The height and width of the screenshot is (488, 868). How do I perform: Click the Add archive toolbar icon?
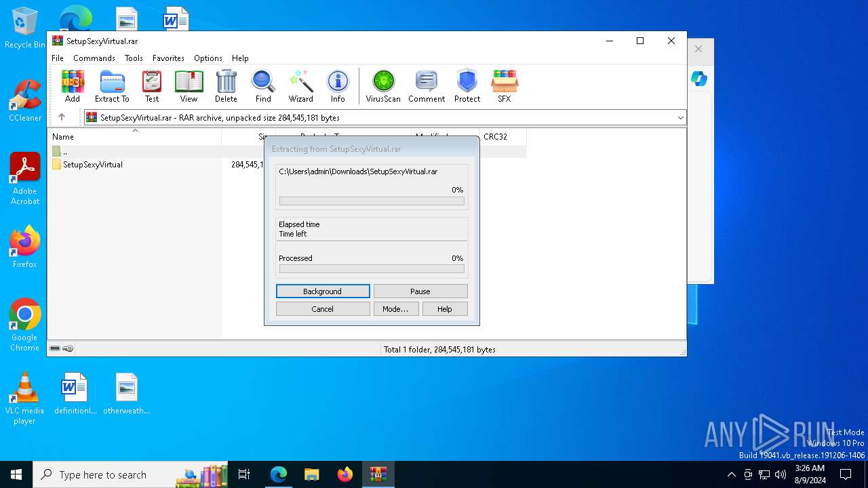[73, 86]
